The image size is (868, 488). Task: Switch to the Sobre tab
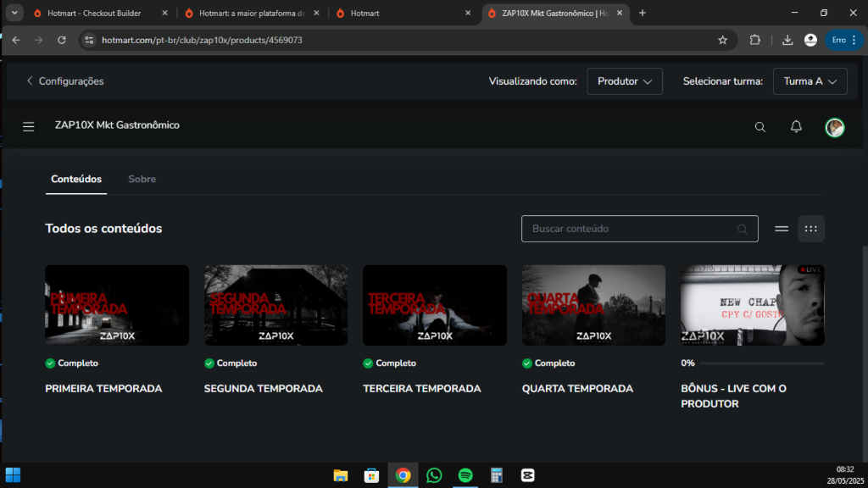point(142,180)
